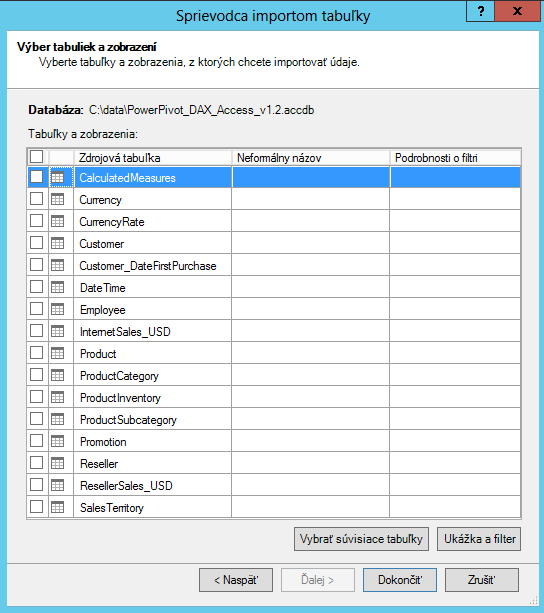Click the table icon beside Customer row

(x=57, y=244)
